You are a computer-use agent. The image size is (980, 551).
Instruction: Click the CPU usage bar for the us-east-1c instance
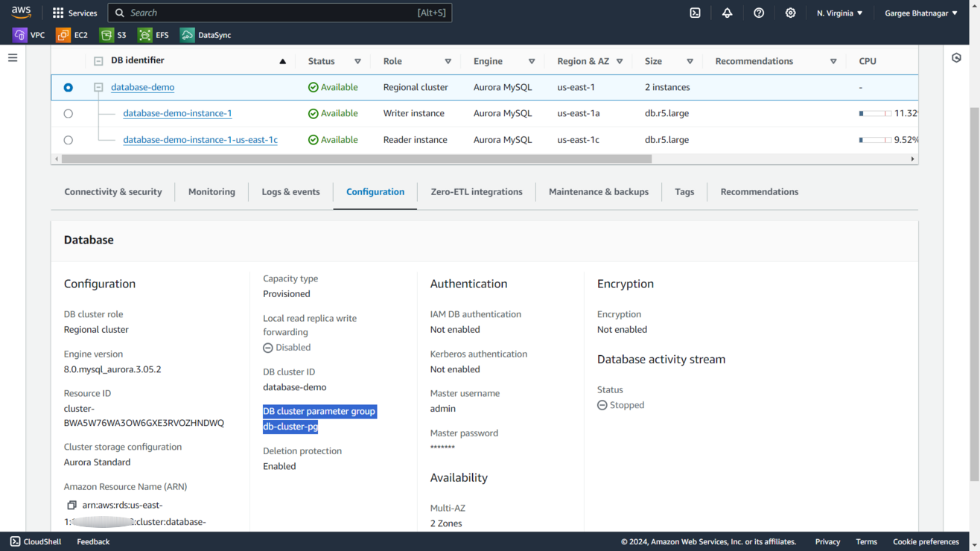(875, 140)
